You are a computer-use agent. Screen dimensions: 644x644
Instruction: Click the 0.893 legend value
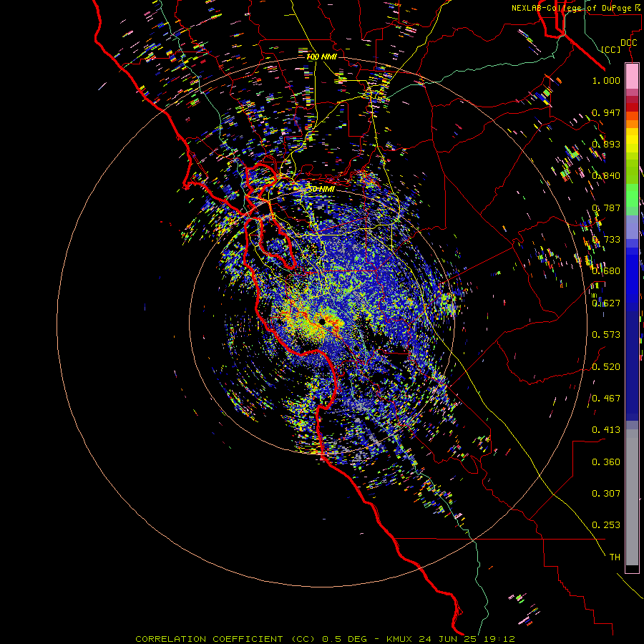[x=606, y=144]
